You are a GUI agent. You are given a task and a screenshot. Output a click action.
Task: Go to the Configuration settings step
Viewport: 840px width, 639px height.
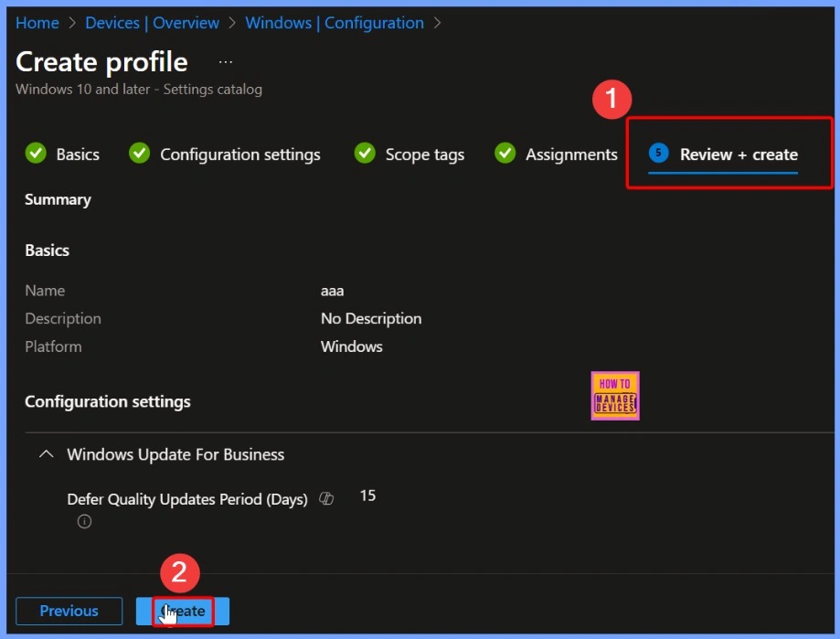click(240, 154)
